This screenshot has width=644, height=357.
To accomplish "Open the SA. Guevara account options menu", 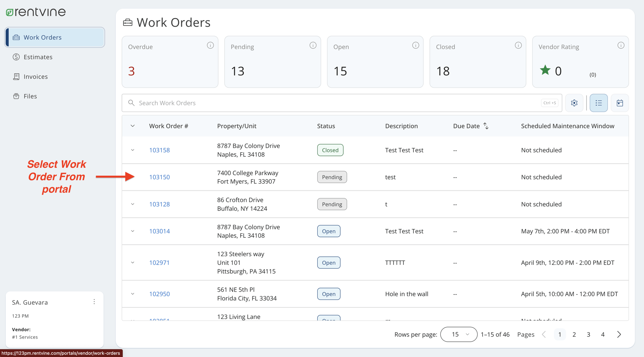I will pos(94,302).
